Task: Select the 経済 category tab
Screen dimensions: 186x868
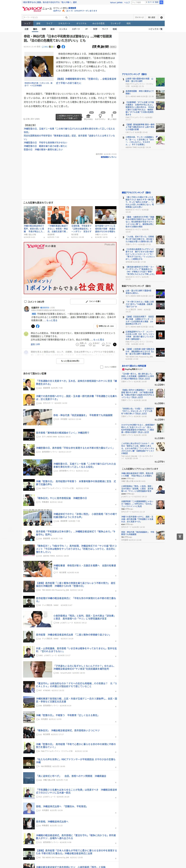Action: [x=52, y=29]
